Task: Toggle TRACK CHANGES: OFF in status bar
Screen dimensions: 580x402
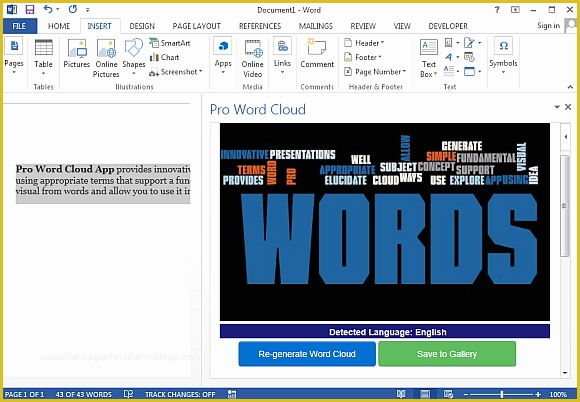Action: [180, 395]
